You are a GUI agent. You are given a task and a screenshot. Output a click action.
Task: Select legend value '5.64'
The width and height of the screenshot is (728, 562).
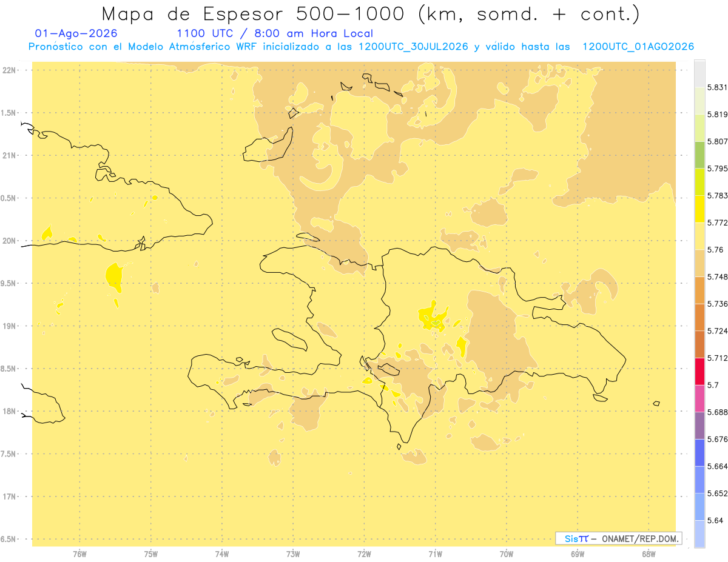coord(715,520)
